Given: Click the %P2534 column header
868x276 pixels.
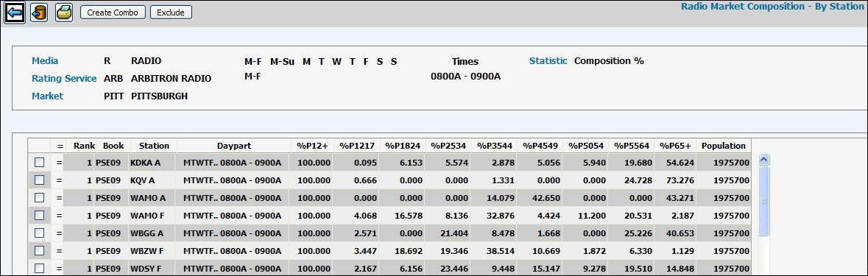Looking at the screenshot, I should point(448,146).
